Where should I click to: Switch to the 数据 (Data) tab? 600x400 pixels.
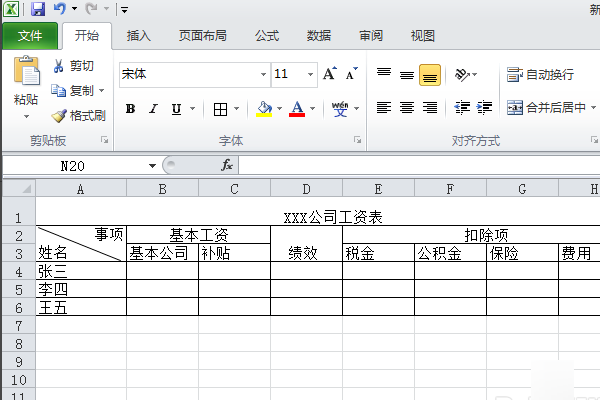pos(318,36)
